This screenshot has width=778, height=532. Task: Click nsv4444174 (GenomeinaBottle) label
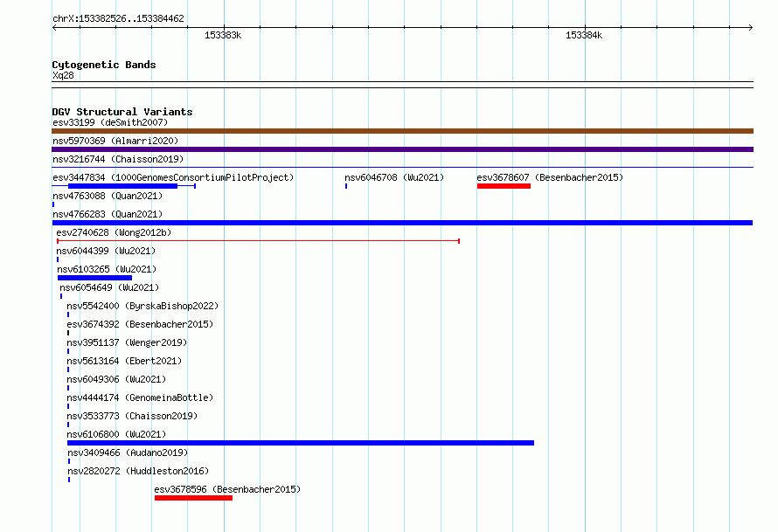tap(140, 397)
